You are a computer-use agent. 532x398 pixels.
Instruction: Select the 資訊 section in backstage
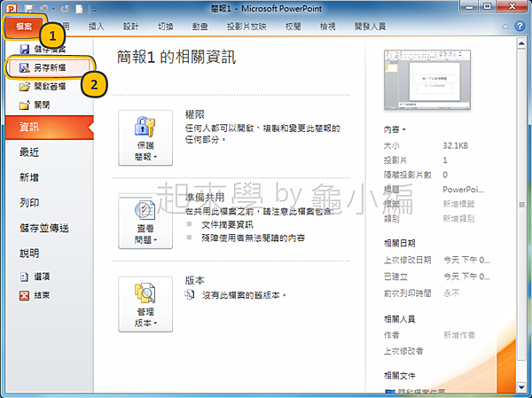pos(50,128)
